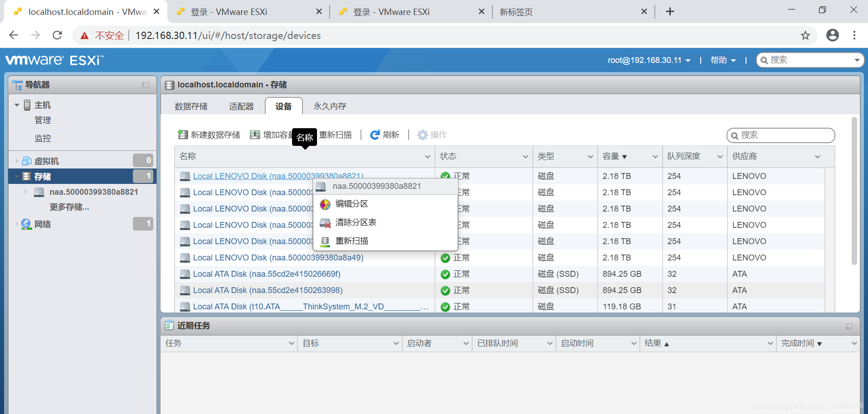
Task: Click the Refresh toolbar button
Action: coord(385,135)
